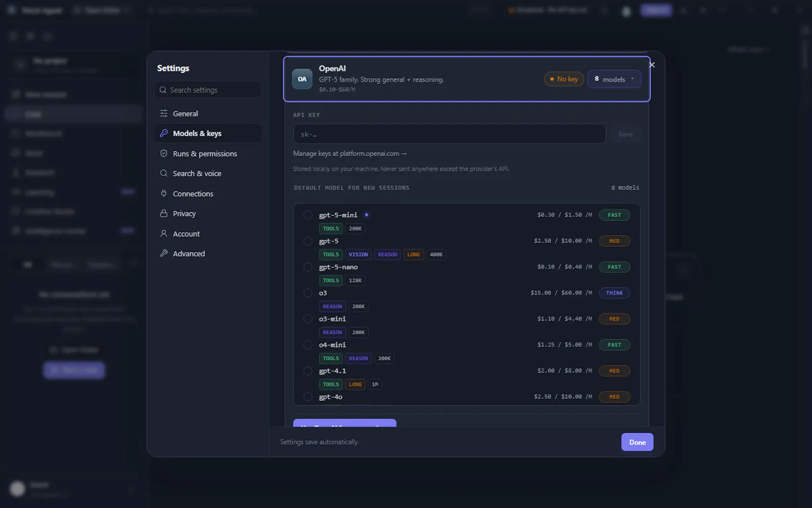The image size is (812, 508).
Task: Click the VISION tag under gpt-5
Action: (358, 255)
